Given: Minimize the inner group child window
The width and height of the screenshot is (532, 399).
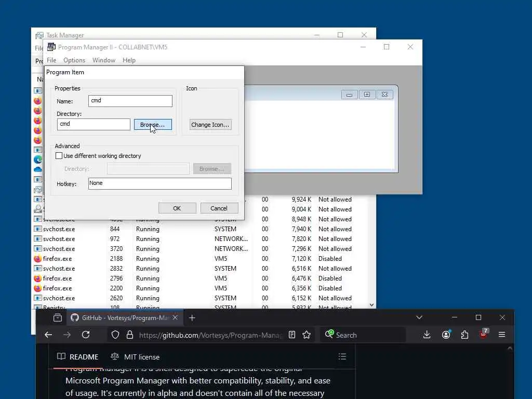Looking at the screenshot, I should (x=349, y=95).
